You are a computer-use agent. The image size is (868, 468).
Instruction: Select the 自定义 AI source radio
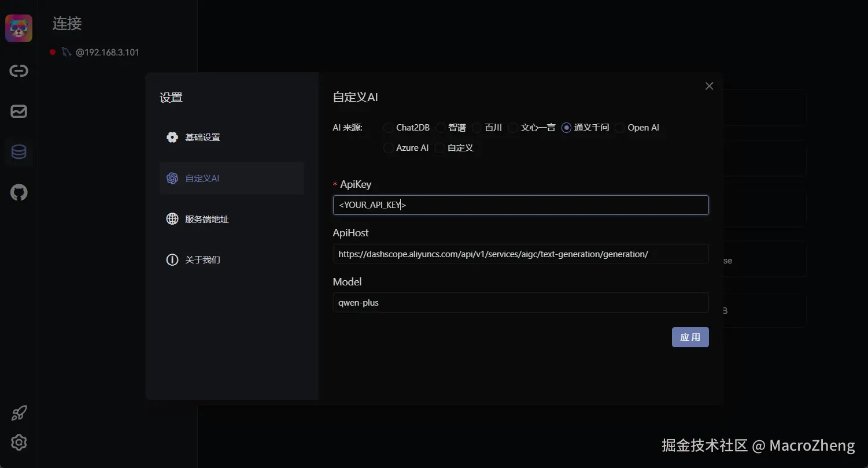[440, 148]
